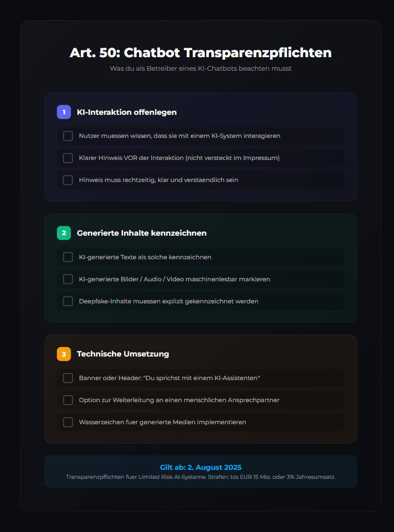Viewport: 394px width, 532px height.
Task: Click the orange number 3 badge
Action: 64,353
